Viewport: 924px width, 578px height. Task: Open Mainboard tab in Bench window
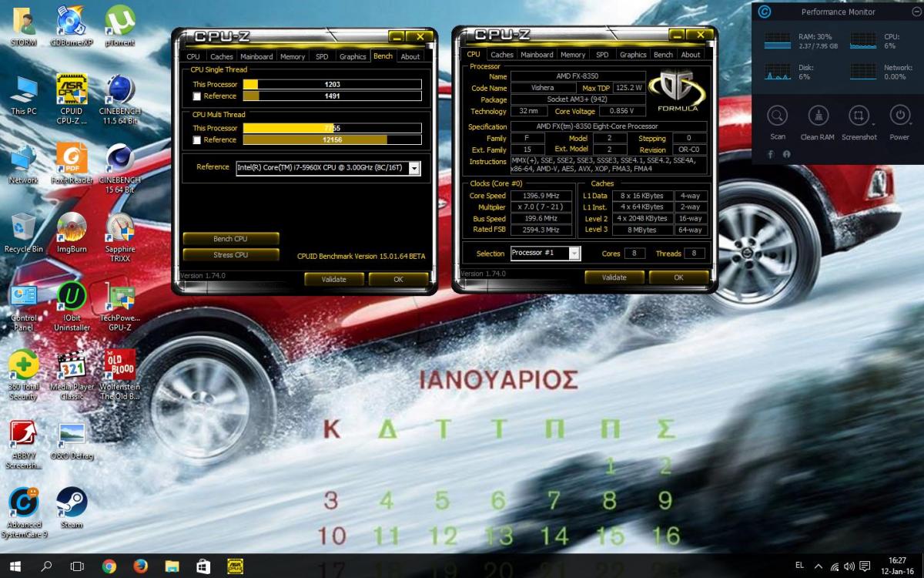pos(256,56)
